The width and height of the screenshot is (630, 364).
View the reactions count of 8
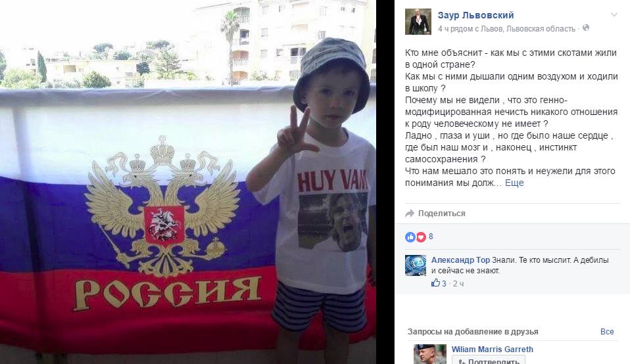431,237
